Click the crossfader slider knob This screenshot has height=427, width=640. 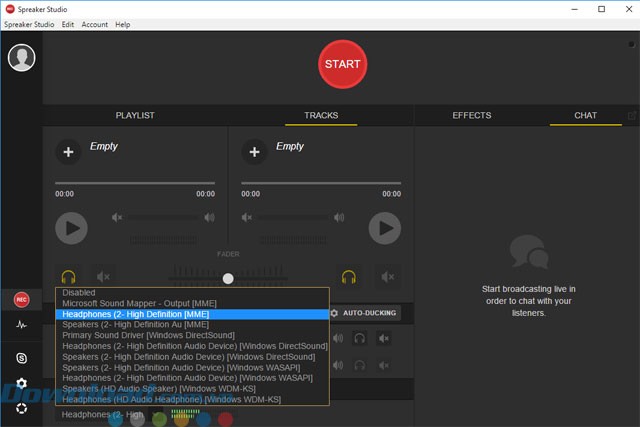pyautogui.click(x=228, y=278)
